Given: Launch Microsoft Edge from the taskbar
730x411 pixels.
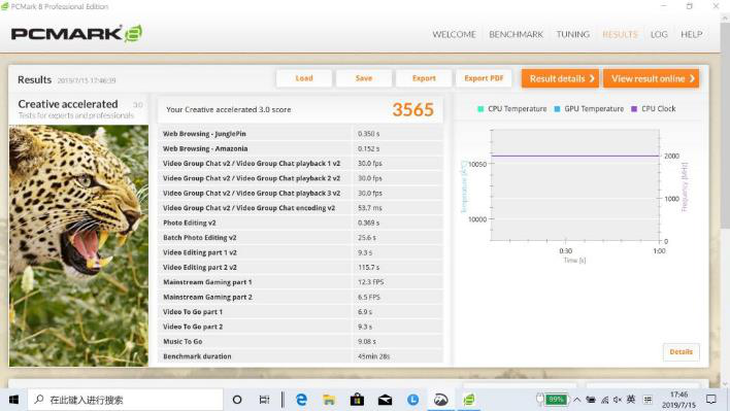Looking at the screenshot, I should [301, 399].
